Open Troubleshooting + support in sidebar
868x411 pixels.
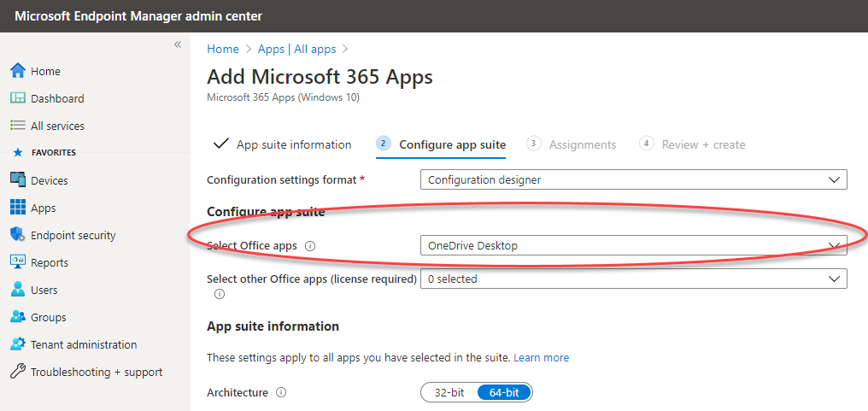coord(95,371)
